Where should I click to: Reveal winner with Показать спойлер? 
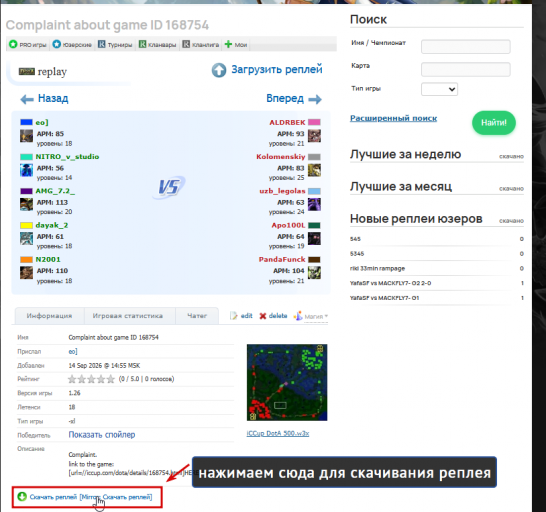[x=102, y=435]
